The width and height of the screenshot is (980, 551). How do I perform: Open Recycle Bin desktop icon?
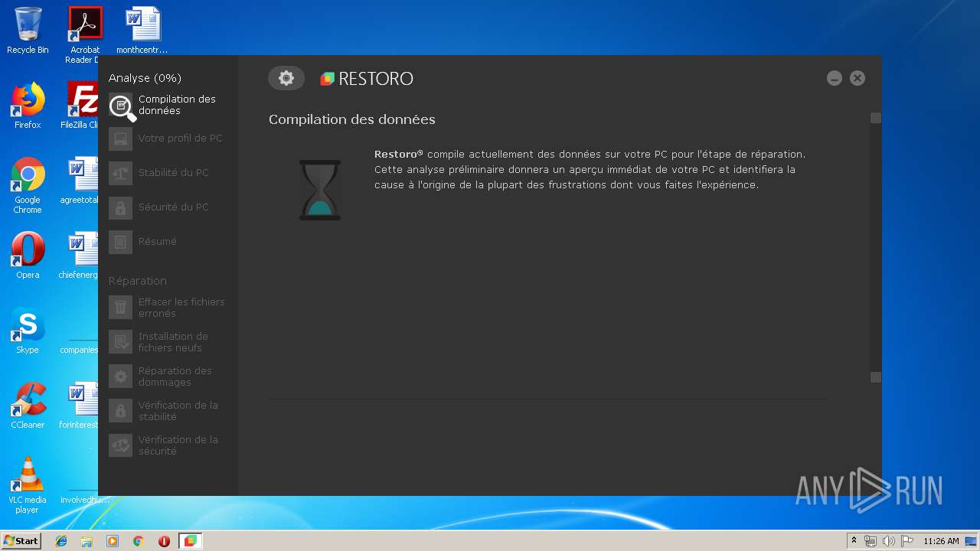pos(28,31)
